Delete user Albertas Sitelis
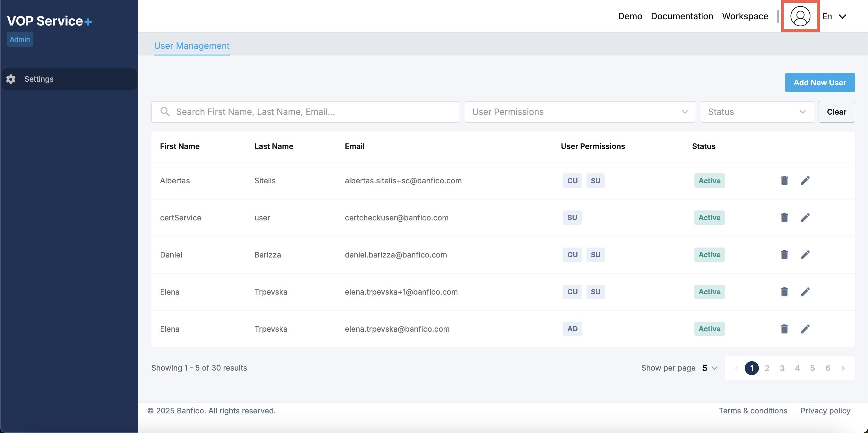Screen dimensions: 868x433 784,181
